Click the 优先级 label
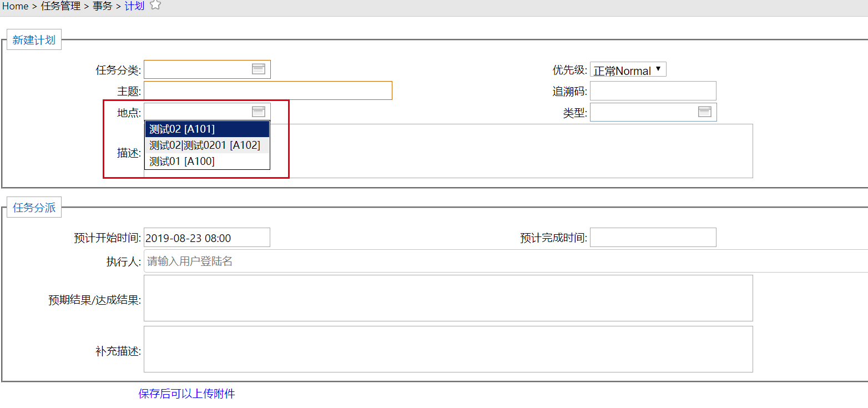This screenshot has width=868, height=408. click(570, 70)
